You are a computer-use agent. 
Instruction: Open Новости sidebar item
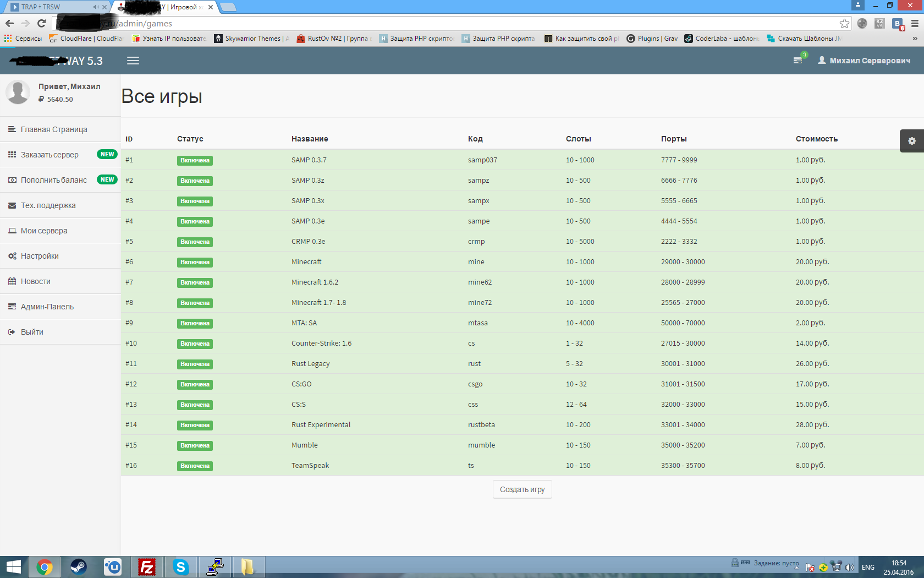60,281
